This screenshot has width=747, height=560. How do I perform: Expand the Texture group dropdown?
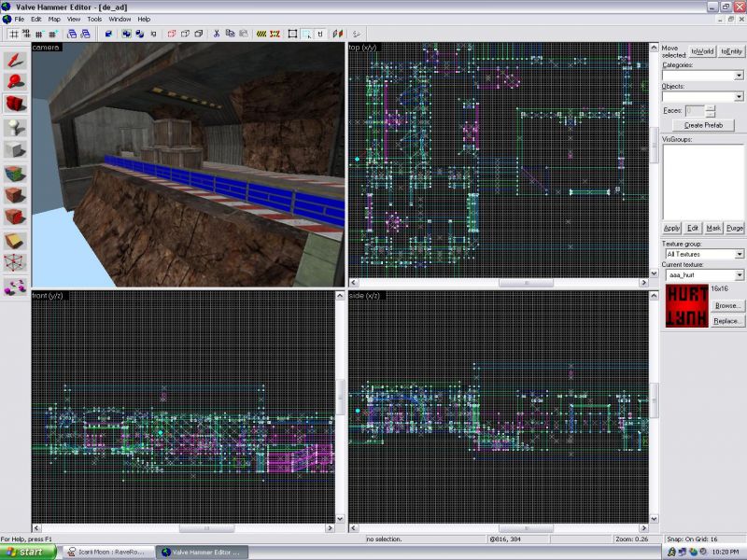point(739,254)
